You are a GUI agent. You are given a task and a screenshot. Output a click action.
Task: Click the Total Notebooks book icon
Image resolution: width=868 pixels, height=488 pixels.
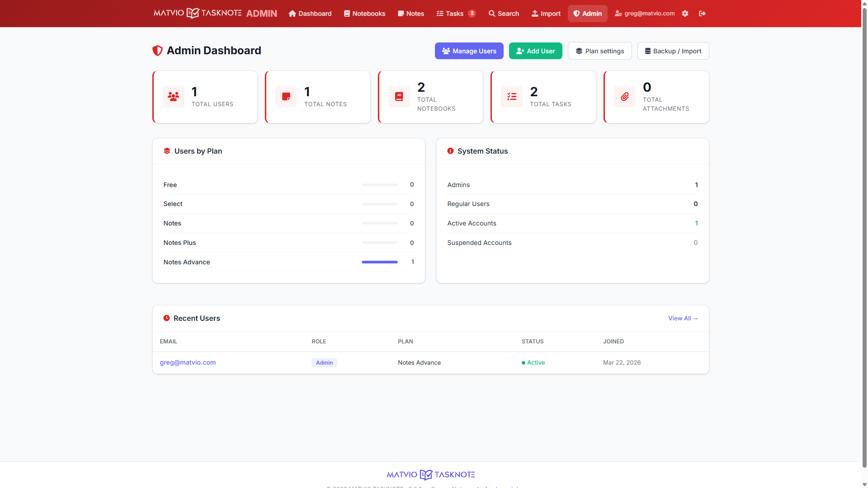coord(399,96)
